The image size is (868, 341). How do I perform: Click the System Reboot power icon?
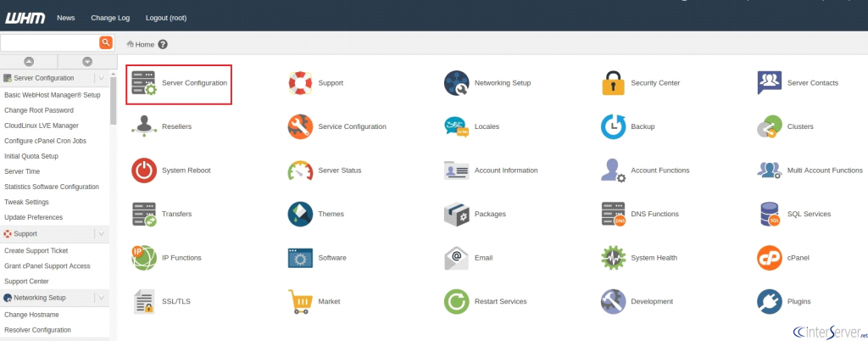tap(144, 170)
